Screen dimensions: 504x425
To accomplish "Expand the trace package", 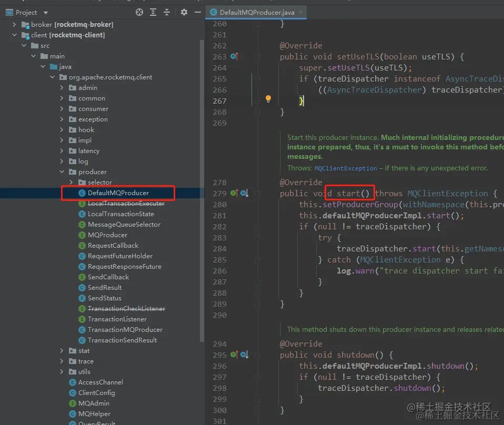I will (62, 361).
